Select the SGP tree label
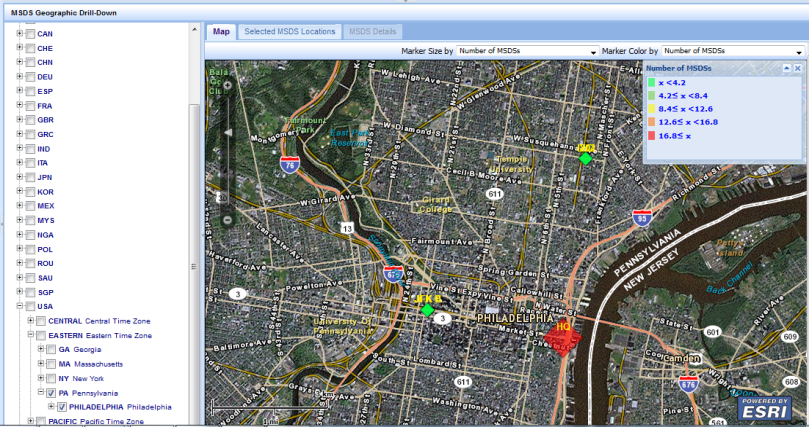 pos(45,292)
